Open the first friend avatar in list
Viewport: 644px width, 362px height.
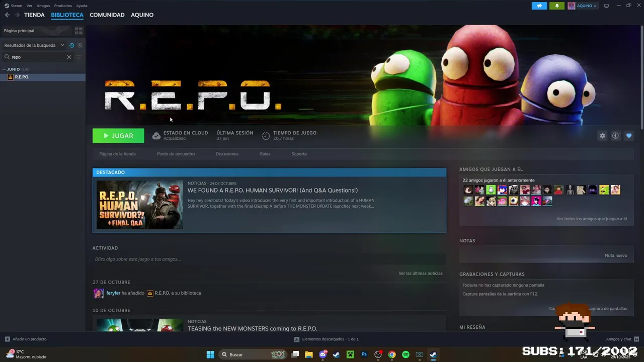point(468,190)
